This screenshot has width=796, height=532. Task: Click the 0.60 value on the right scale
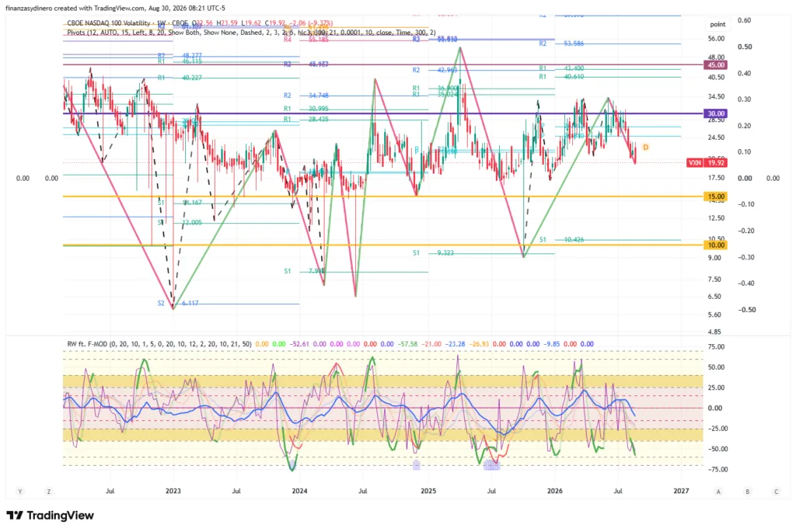click(x=745, y=20)
